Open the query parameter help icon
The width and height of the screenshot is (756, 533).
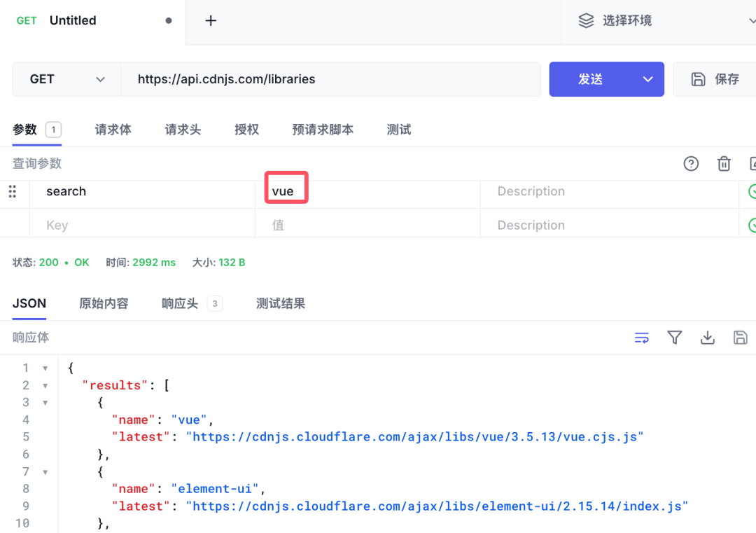click(x=691, y=163)
